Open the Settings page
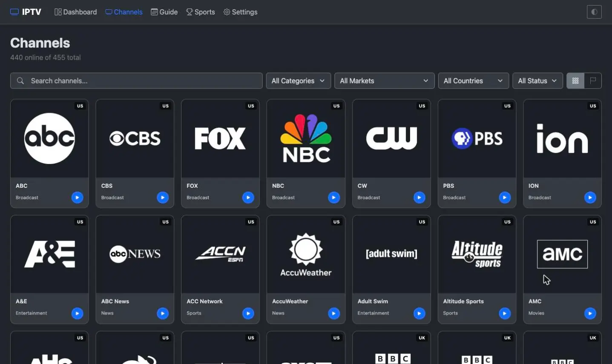The width and height of the screenshot is (612, 364). point(241,12)
